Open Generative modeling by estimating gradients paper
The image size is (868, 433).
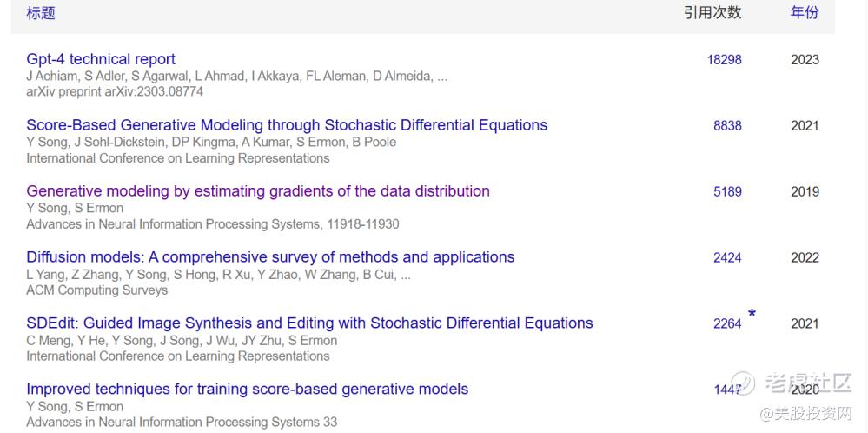[258, 191]
